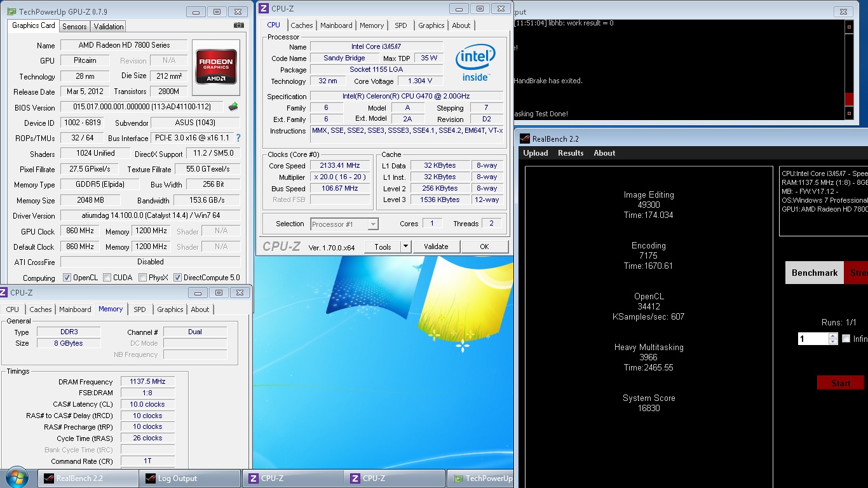
Task: Toggle the PhysX checkbox in GPU-Z
Action: pyautogui.click(x=142, y=278)
